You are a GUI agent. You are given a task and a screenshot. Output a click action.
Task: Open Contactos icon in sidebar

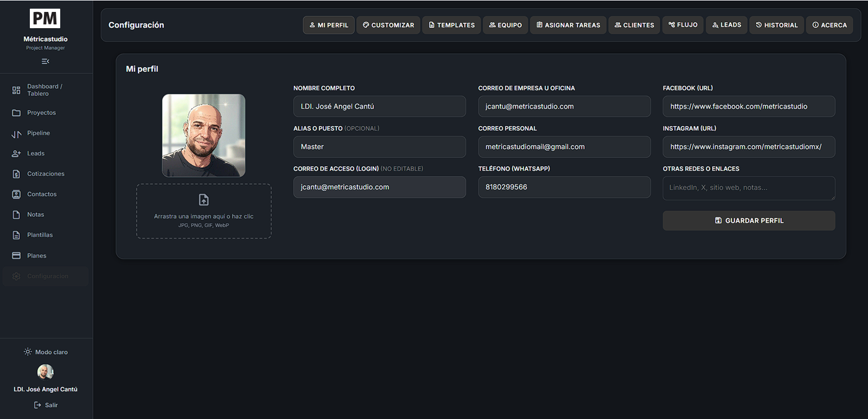coord(16,194)
